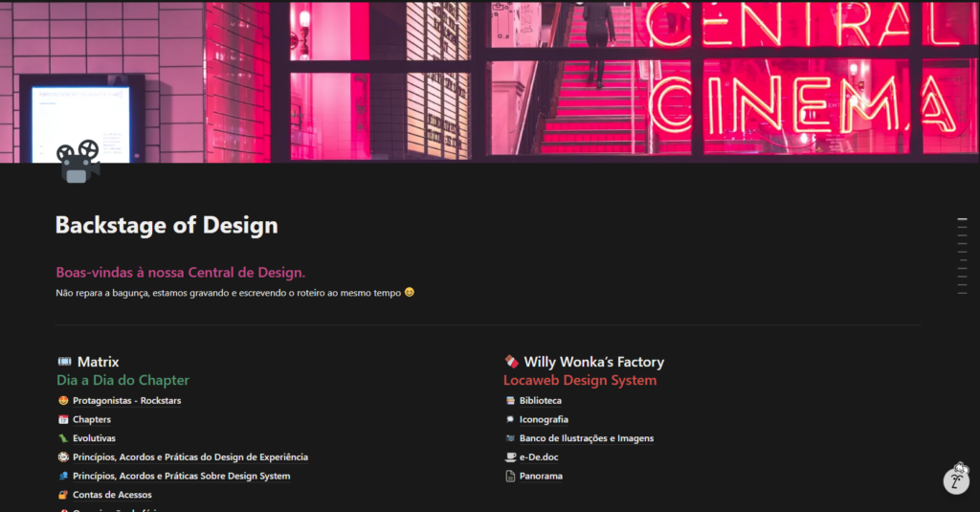Open the Evolutivas page link
Viewport: 980px width, 512px height.
coord(94,438)
